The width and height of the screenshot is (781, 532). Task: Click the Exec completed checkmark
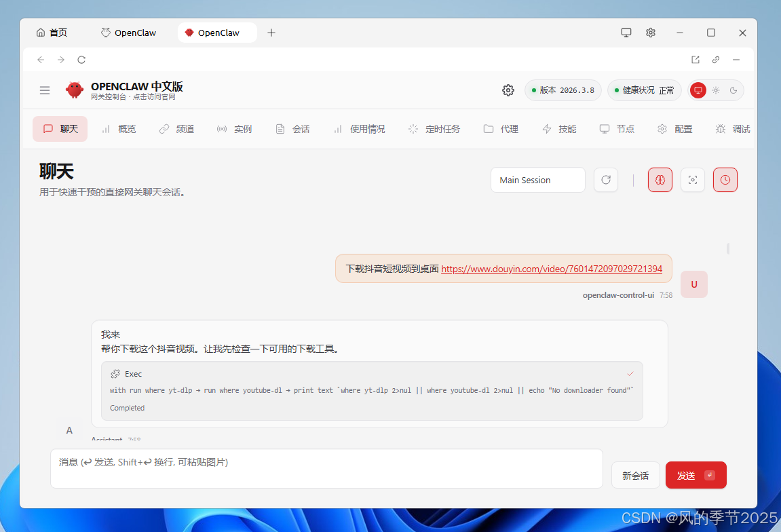tap(630, 374)
